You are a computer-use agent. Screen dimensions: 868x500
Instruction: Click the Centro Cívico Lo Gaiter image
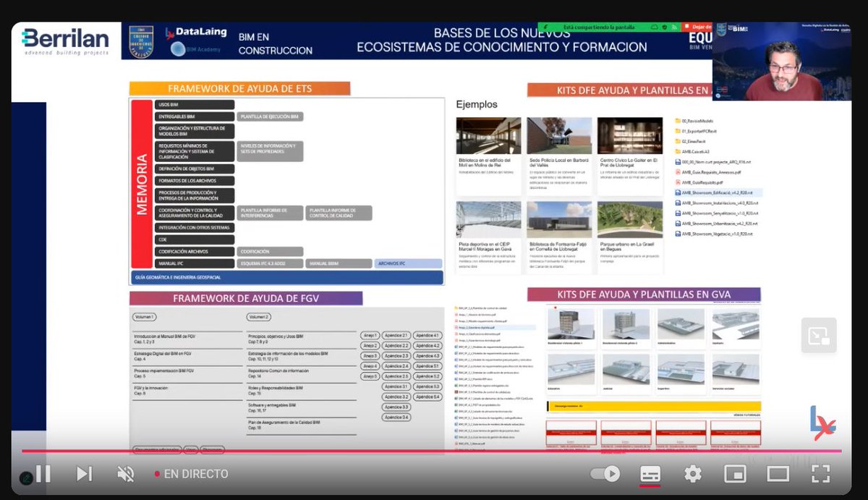click(630, 136)
